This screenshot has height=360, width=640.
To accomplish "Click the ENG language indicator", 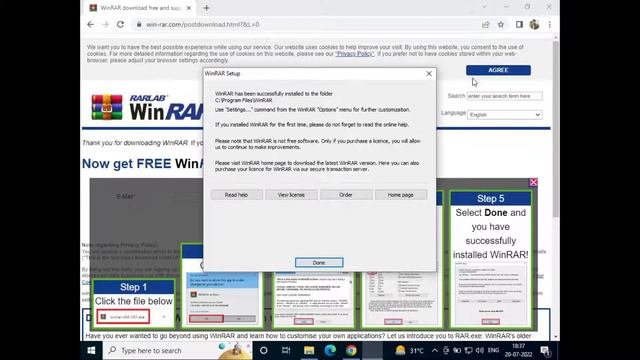I will point(493,351).
